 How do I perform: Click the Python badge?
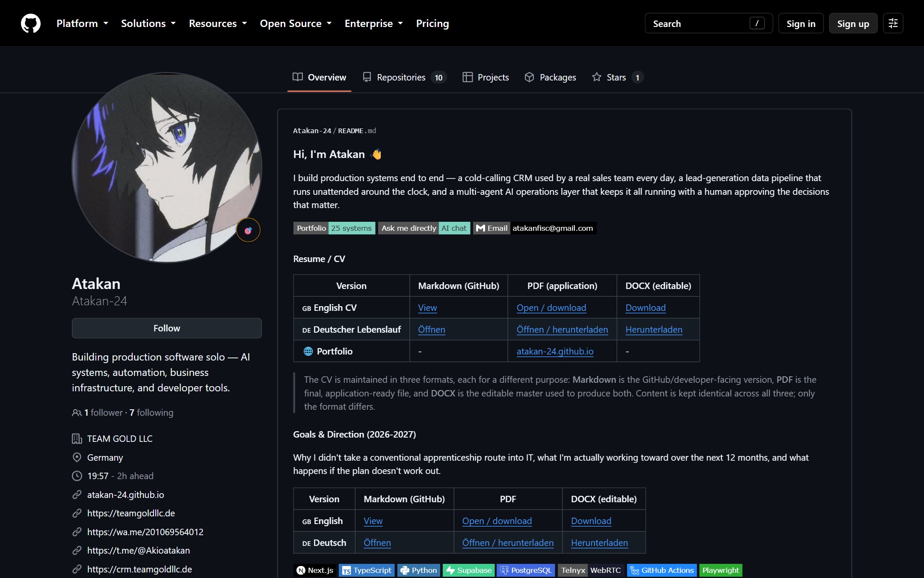click(418, 570)
